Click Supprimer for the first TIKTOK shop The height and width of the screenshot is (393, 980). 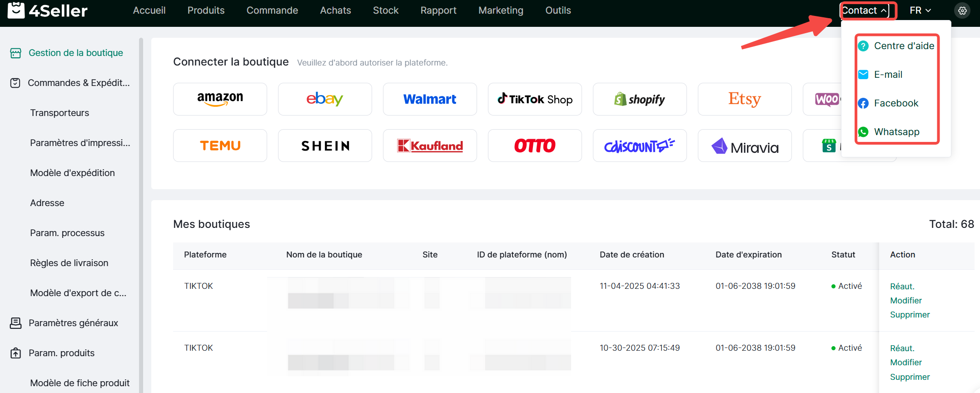(x=910, y=315)
